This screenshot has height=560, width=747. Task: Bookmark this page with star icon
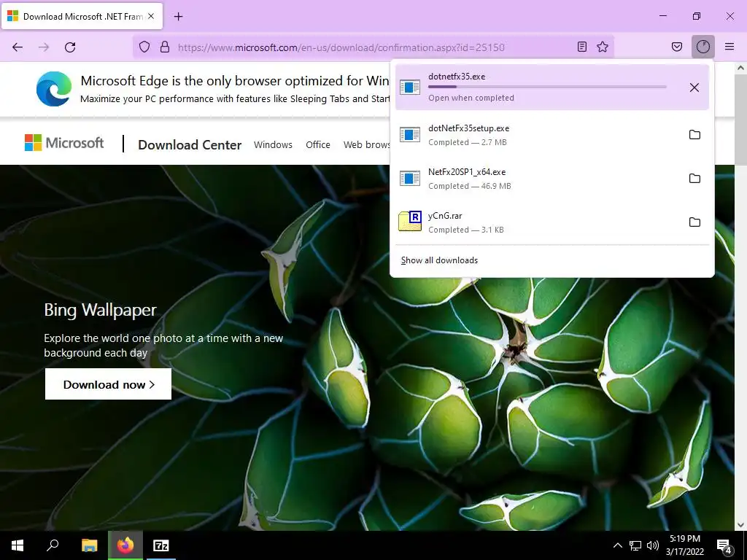coord(603,47)
